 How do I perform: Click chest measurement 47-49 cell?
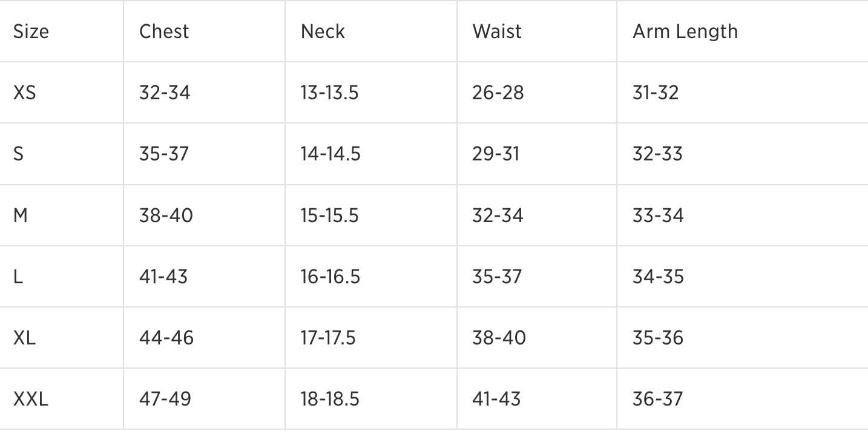(165, 399)
